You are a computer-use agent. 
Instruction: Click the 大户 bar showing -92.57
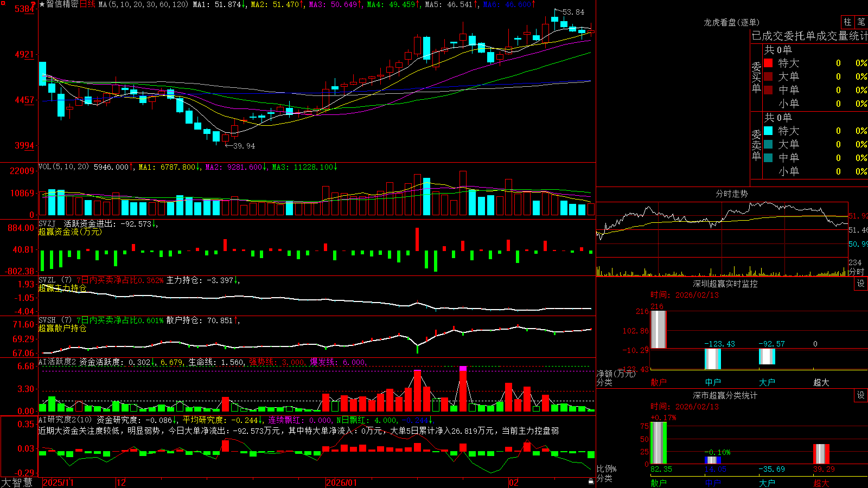pos(767,356)
